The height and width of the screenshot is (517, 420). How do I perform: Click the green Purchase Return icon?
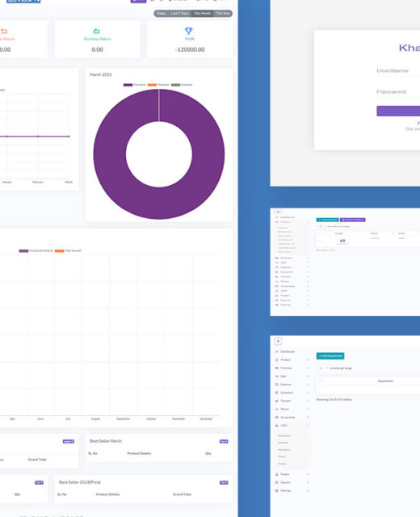click(96, 31)
